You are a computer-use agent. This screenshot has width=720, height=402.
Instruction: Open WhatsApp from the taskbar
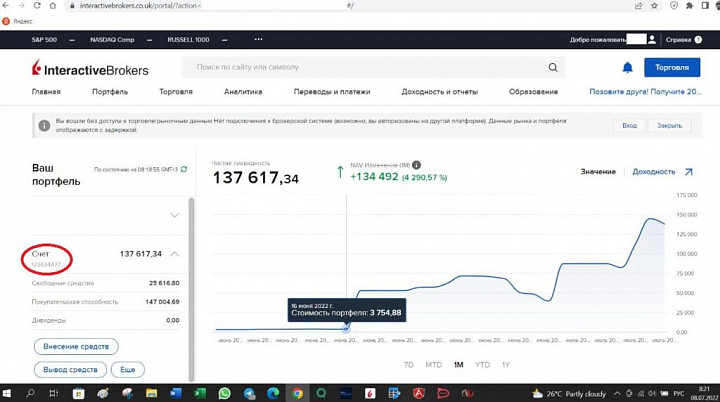(x=225, y=393)
